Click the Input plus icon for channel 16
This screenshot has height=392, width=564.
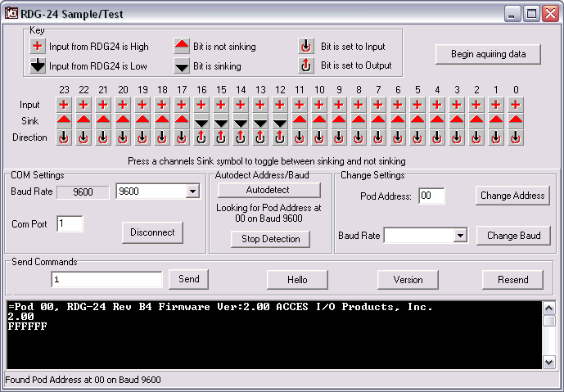pos(201,105)
